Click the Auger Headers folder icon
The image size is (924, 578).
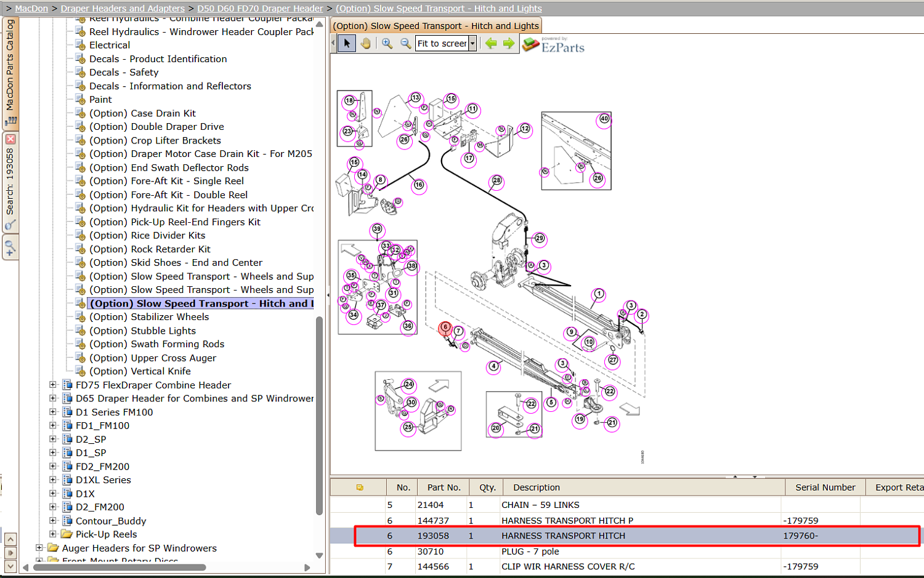53,548
